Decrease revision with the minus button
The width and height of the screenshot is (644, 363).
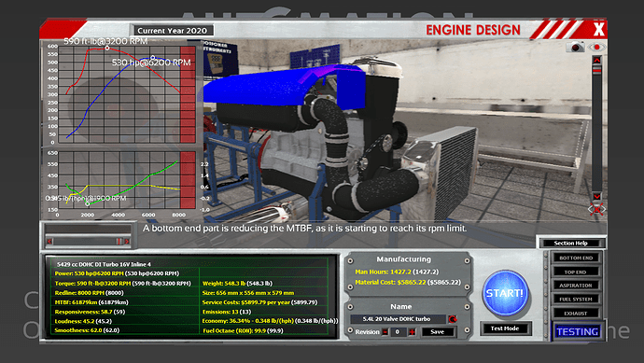[x=385, y=332]
